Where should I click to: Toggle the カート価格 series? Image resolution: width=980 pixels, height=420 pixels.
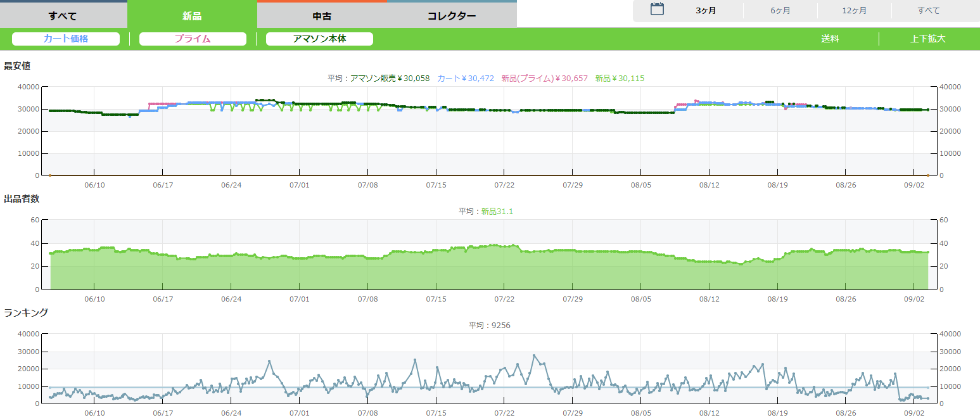point(66,39)
